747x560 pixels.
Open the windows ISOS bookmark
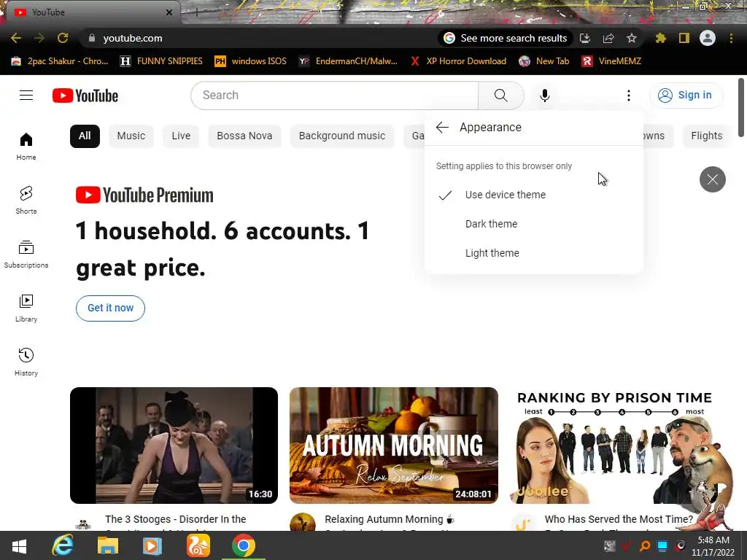coord(251,61)
